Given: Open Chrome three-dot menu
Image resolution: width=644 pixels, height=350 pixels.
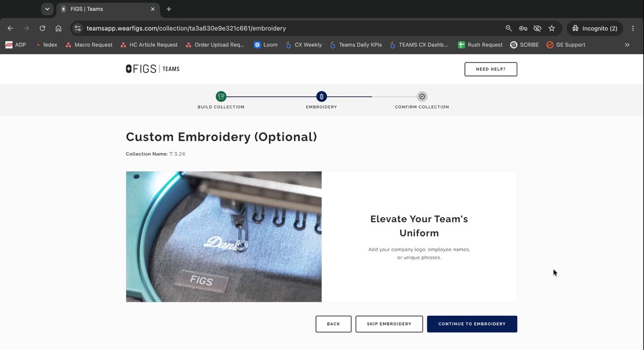Looking at the screenshot, I should coord(633,29).
